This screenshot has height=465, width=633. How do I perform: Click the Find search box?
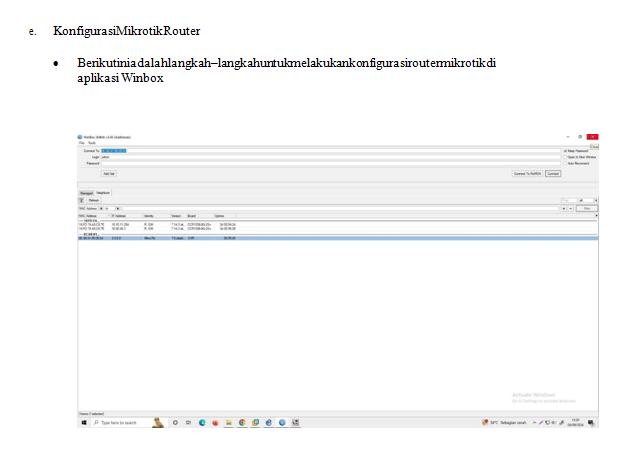[x=569, y=200]
